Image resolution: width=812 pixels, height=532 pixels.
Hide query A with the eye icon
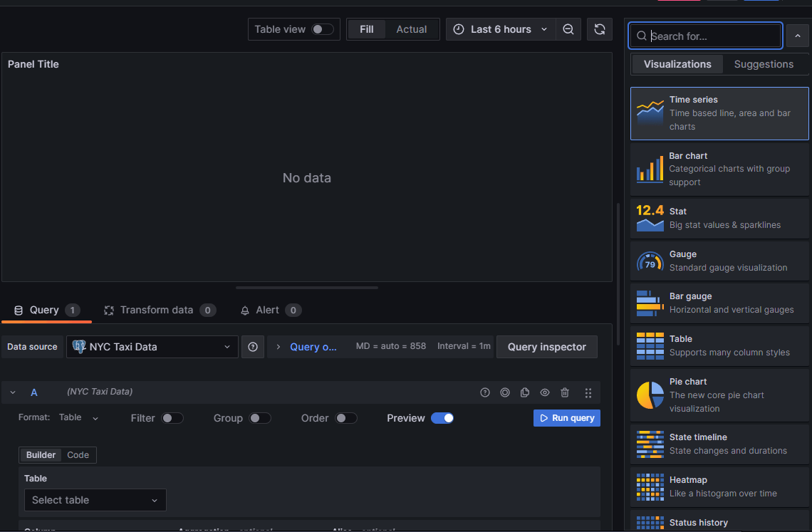click(x=545, y=392)
